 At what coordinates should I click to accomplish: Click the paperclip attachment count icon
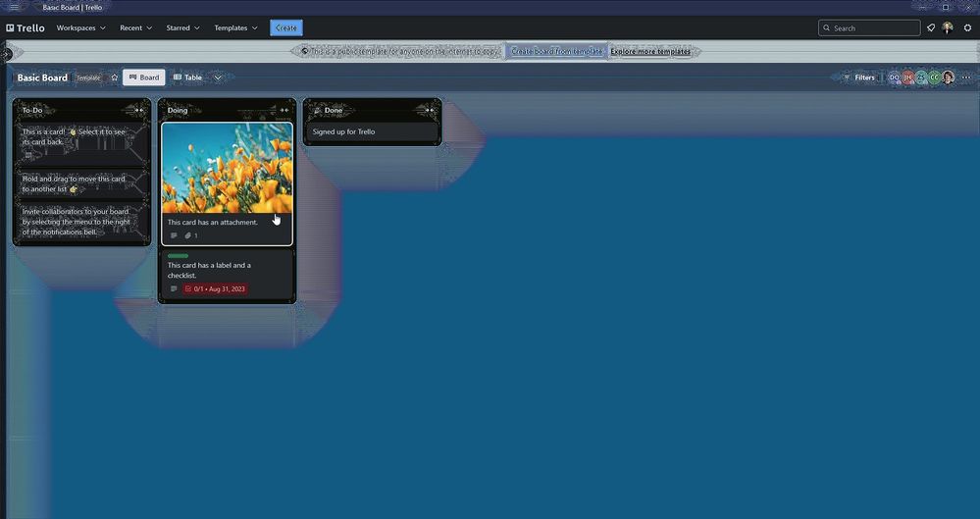pyautogui.click(x=191, y=235)
